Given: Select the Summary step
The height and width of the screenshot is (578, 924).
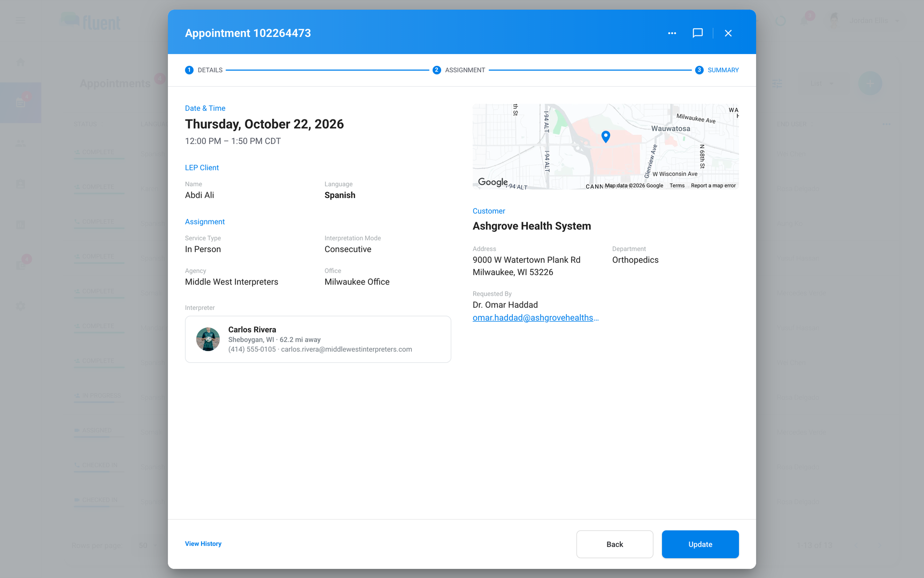Looking at the screenshot, I should tap(717, 70).
